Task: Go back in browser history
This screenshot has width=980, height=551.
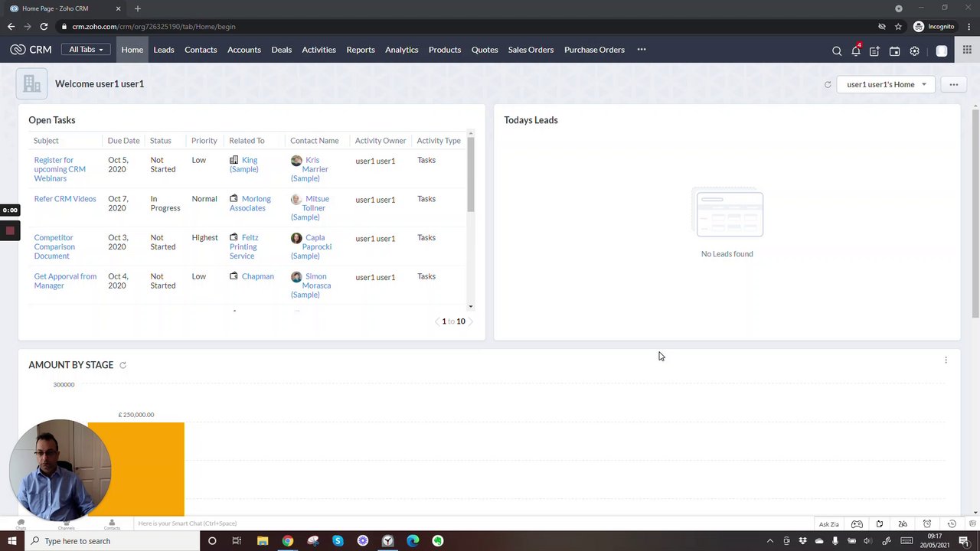Action: [x=11, y=27]
